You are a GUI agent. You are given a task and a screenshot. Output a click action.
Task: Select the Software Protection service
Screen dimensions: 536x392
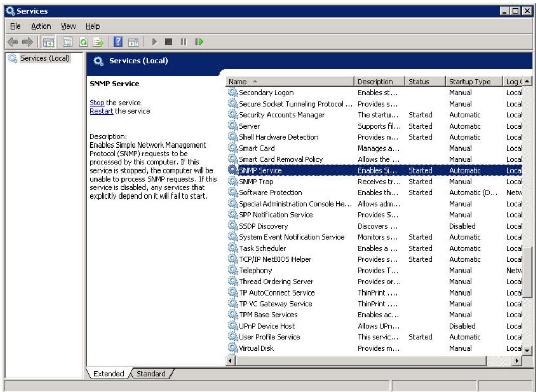click(375, 192)
